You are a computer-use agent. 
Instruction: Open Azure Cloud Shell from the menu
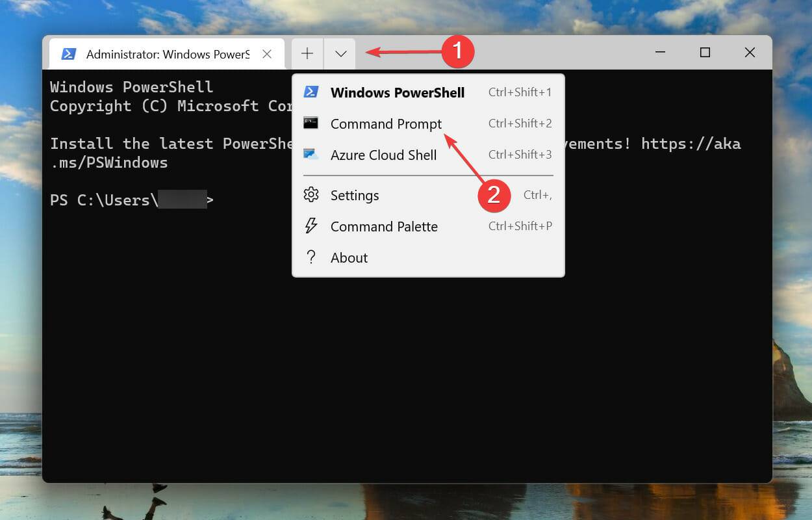point(383,155)
